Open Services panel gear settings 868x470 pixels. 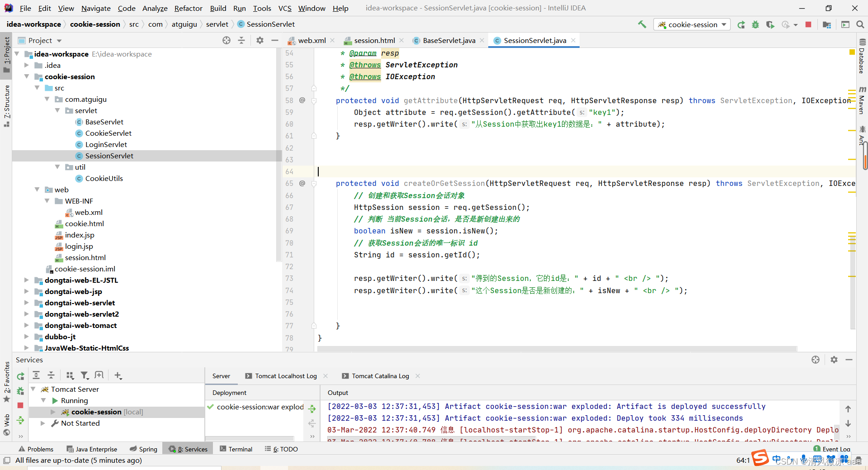point(834,360)
